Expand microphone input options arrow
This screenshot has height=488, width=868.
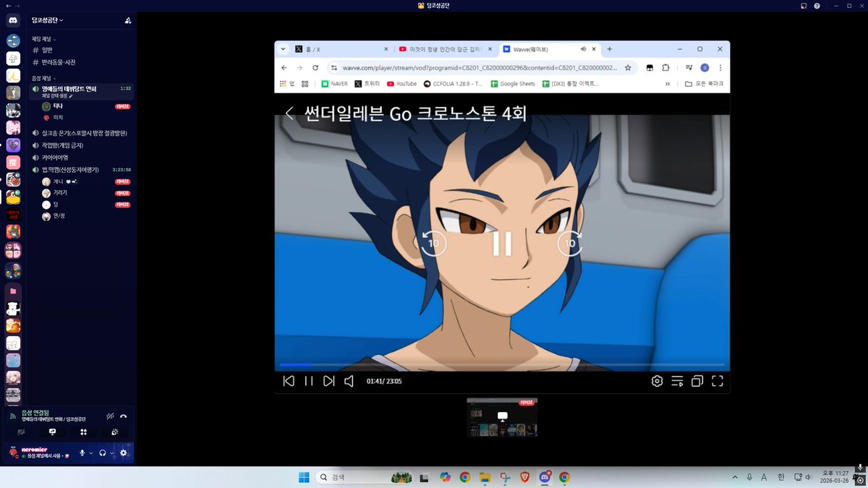click(x=91, y=453)
